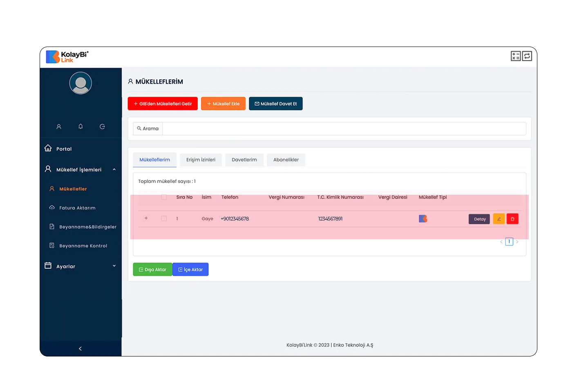
Task: Tick the checkbox for Gaye row
Action: tap(164, 218)
